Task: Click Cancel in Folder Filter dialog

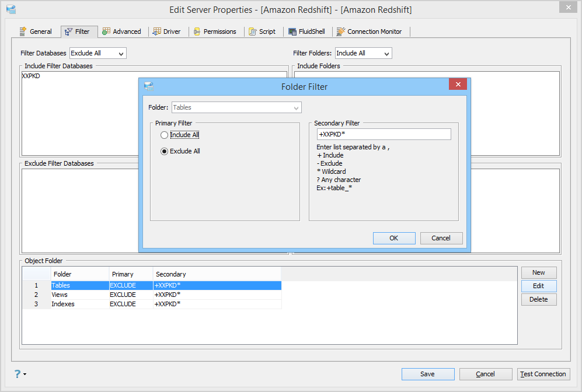Action: 441,238
